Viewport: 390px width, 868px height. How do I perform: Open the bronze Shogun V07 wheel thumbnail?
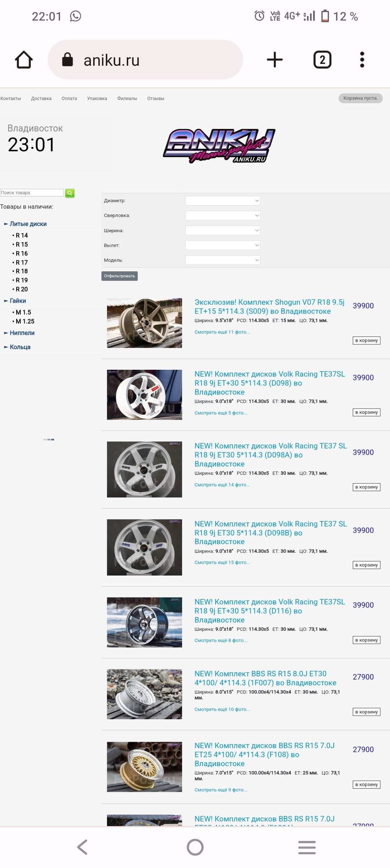point(144,323)
